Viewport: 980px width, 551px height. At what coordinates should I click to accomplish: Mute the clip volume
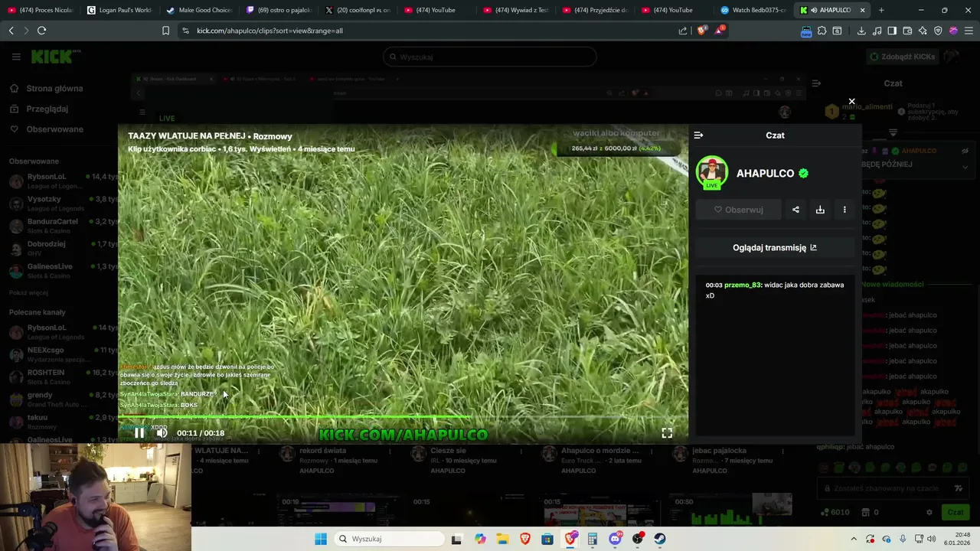pos(162,433)
